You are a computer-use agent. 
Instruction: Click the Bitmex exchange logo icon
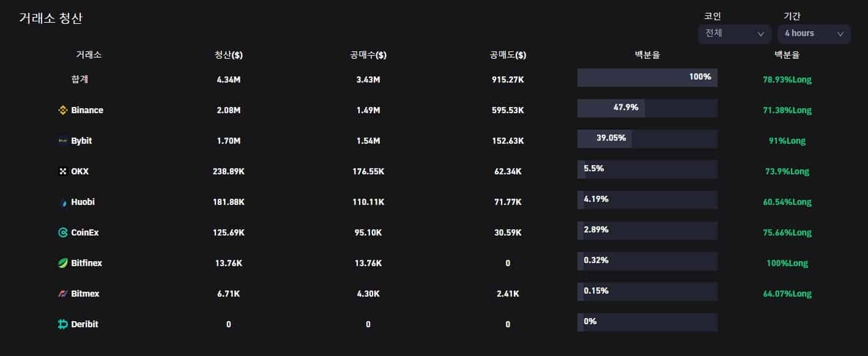pos(62,294)
